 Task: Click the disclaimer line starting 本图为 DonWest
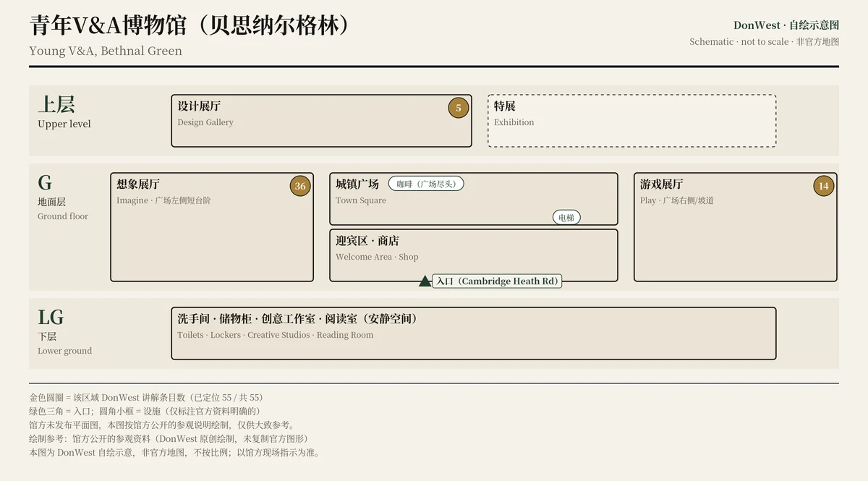coord(174,453)
